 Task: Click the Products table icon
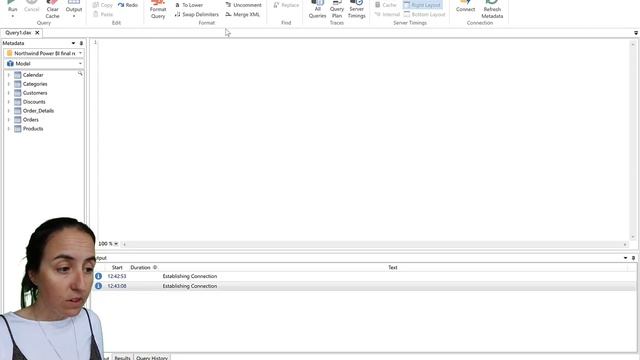(x=18, y=129)
